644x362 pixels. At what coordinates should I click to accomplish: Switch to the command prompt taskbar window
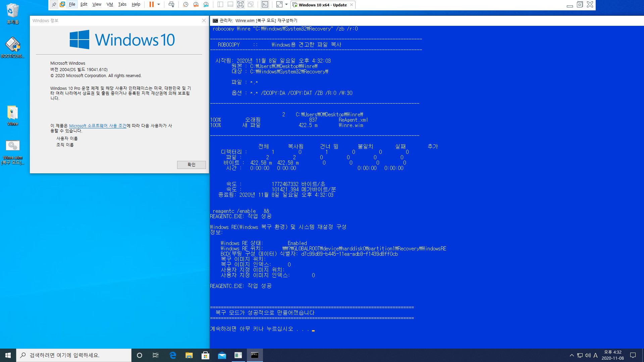255,355
